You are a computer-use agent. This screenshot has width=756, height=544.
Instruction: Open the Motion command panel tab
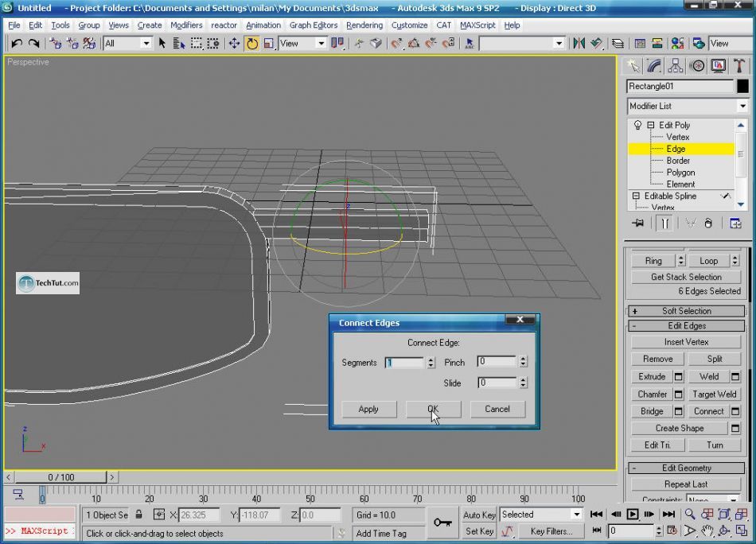coord(697,66)
